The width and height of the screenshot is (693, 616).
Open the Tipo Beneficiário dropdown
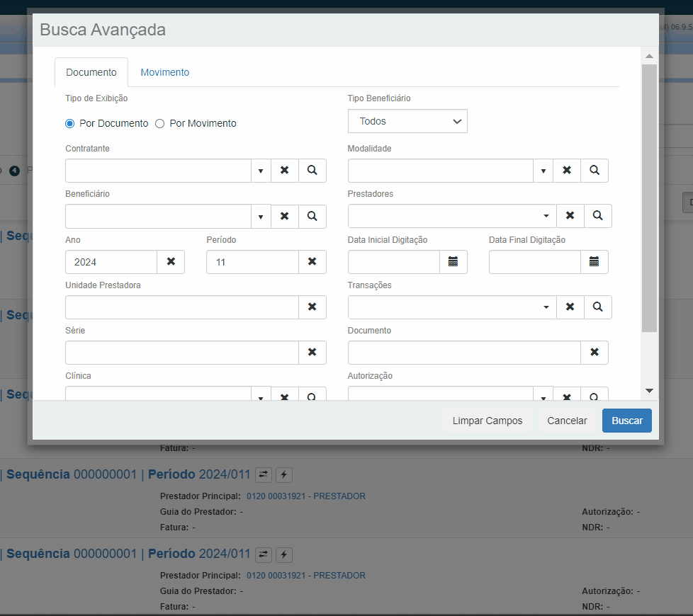[x=407, y=122]
